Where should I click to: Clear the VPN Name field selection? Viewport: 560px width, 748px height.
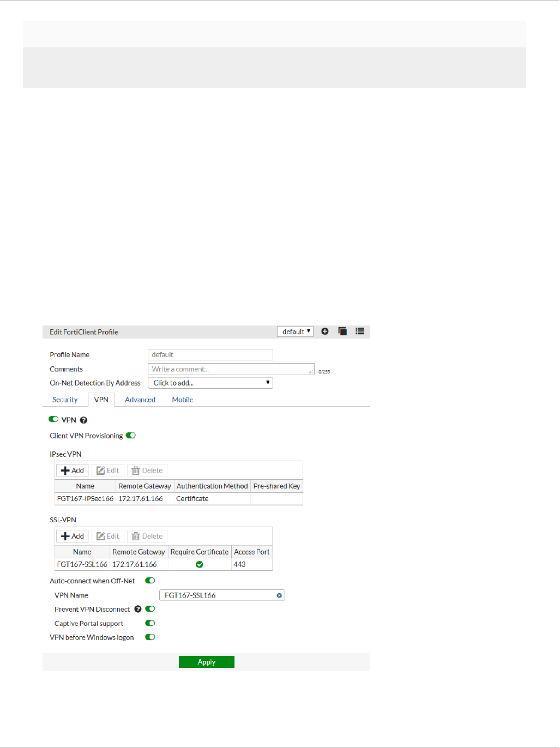click(279, 595)
